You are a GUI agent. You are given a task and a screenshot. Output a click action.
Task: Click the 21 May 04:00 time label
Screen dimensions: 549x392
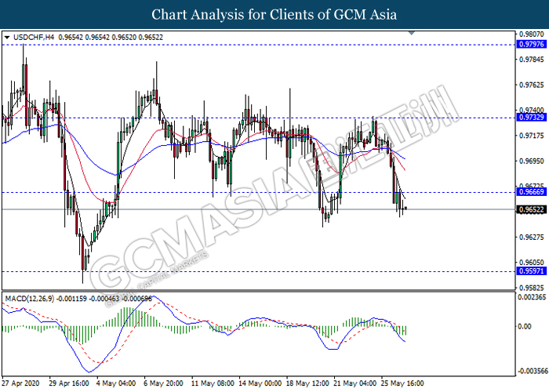[x=355, y=383]
